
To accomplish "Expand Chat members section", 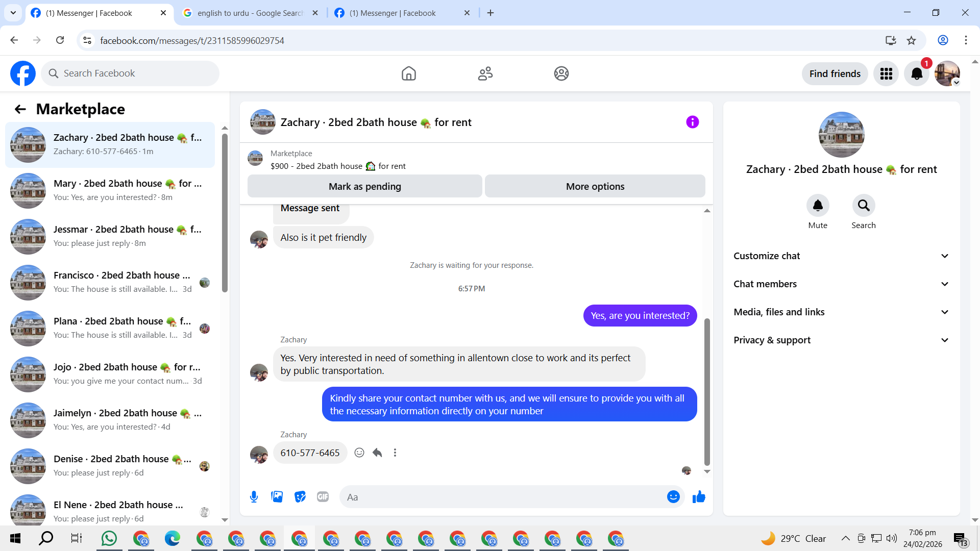I will point(841,284).
